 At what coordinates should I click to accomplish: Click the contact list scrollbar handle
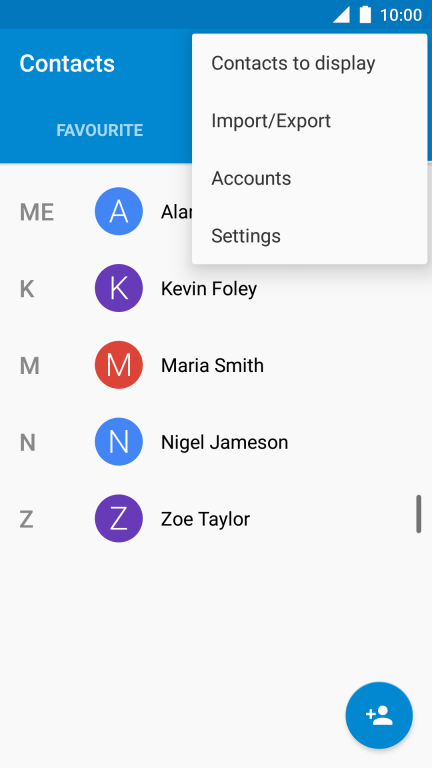tap(419, 514)
